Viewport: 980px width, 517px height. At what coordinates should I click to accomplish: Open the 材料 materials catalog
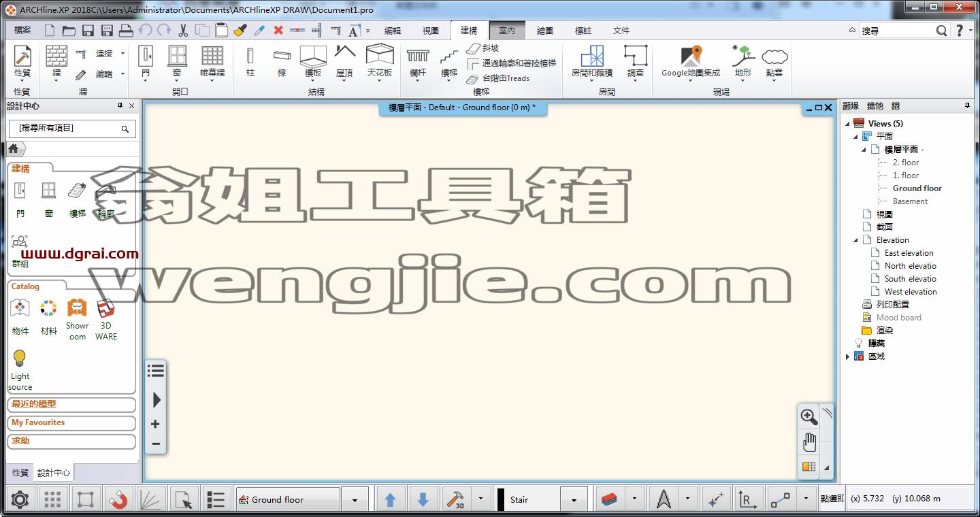[48, 318]
